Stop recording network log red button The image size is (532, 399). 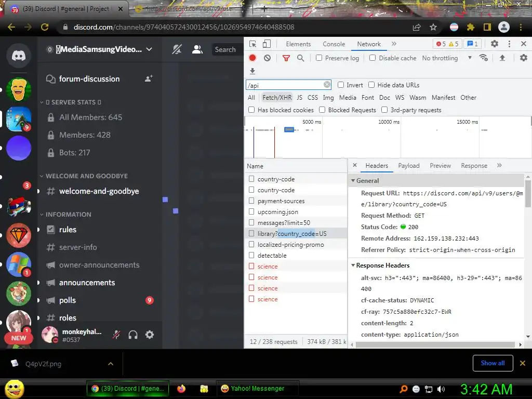pos(252,58)
